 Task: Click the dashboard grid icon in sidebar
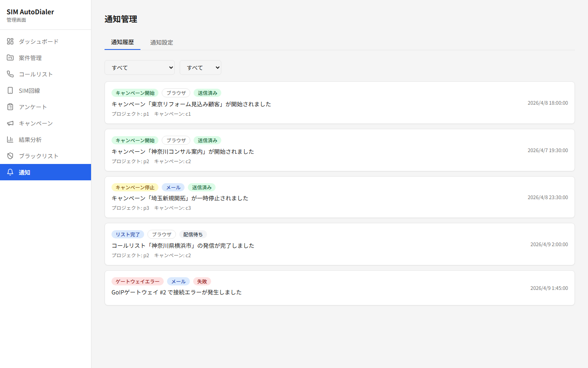pos(10,41)
